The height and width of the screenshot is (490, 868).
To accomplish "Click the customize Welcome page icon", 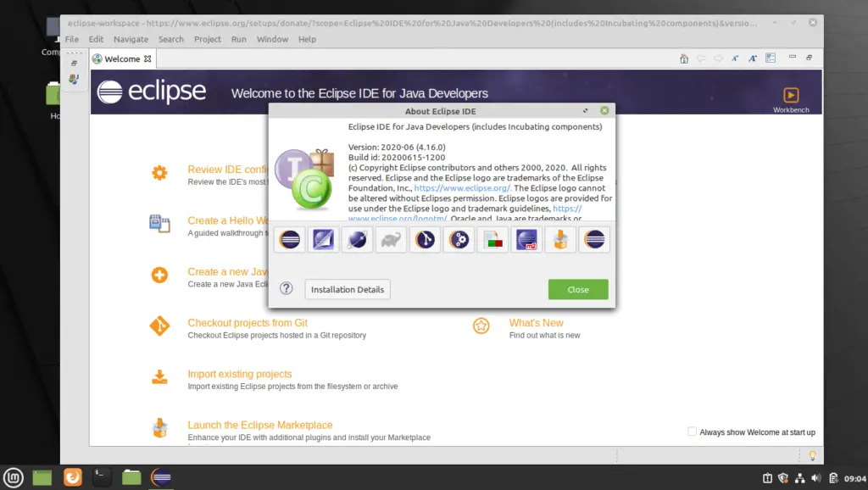I will (770, 58).
